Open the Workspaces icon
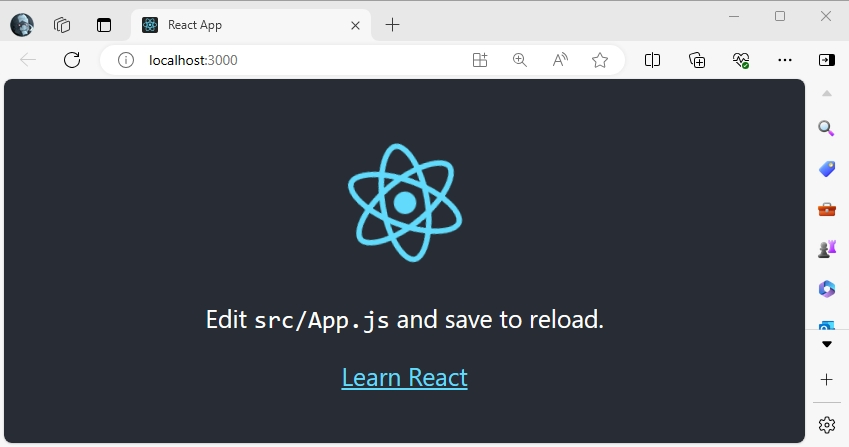 [62, 25]
